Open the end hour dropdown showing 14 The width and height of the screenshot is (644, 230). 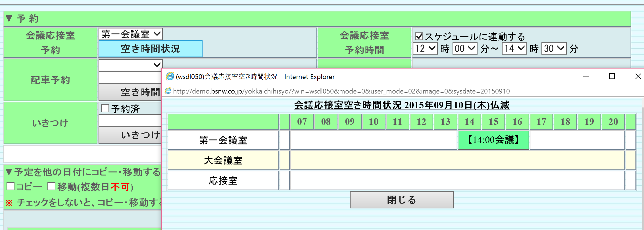click(514, 49)
